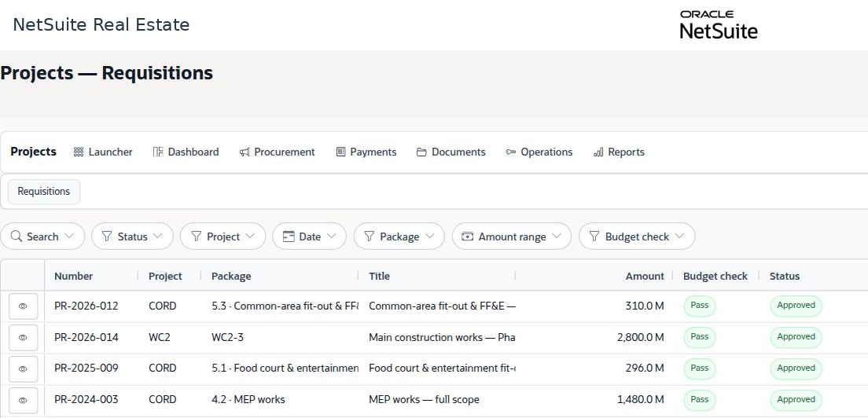Image resolution: width=868 pixels, height=418 pixels.
Task: Click the Payments list icon
Action: (x=341, y=152)
